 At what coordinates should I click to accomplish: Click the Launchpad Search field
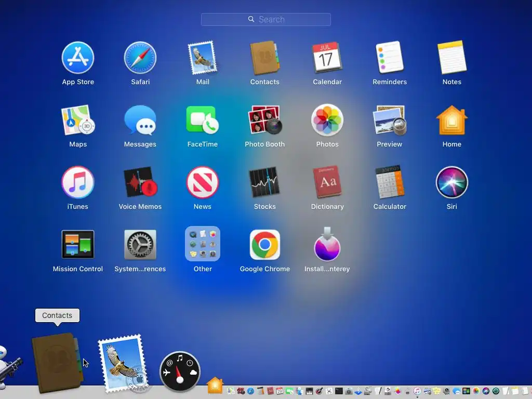(x=266, y=19)
